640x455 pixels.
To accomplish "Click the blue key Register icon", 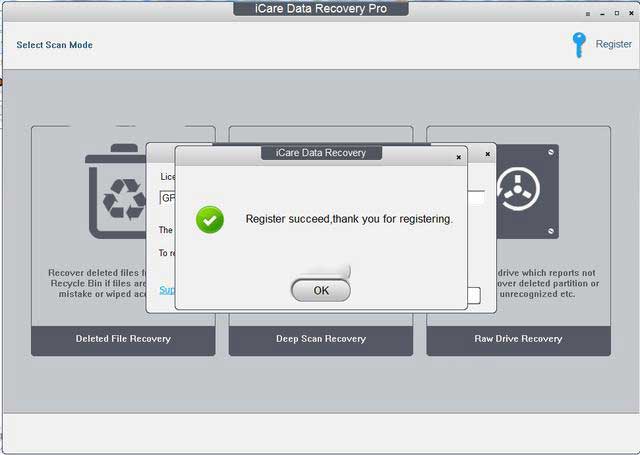I will click(579, 44).
